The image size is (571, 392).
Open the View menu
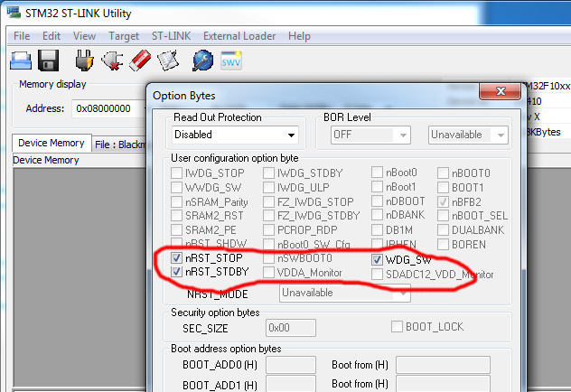[84, 36]
